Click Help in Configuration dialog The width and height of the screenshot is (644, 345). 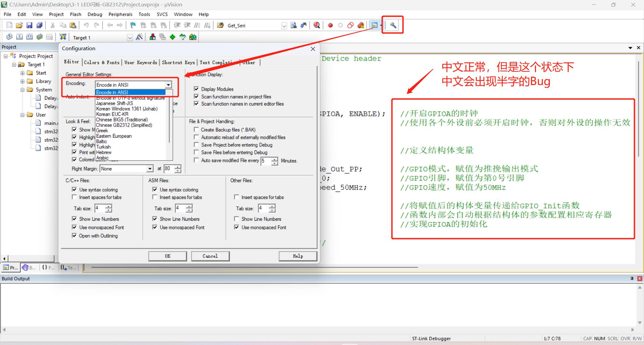298,256
